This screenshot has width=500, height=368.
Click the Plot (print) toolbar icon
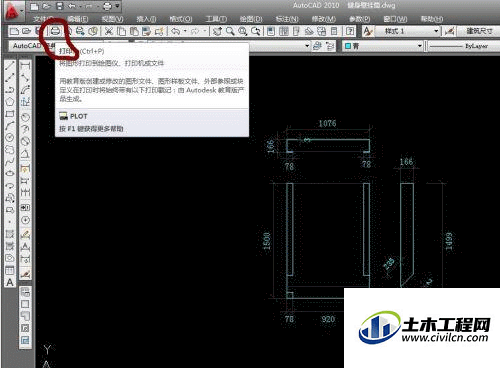[55, 31]
